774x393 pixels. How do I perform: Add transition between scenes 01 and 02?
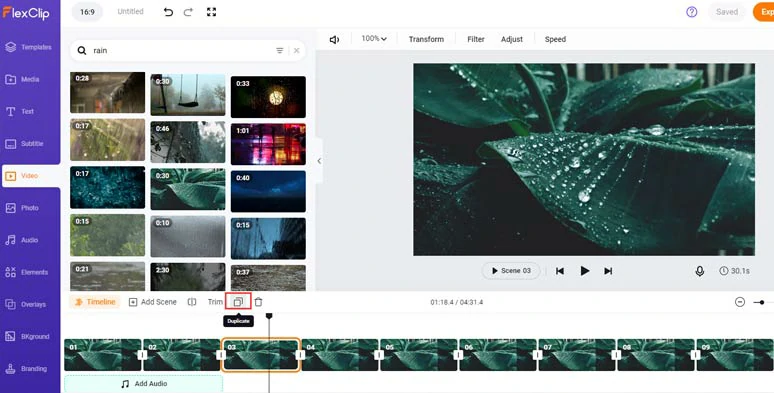(x=142, y=354)
